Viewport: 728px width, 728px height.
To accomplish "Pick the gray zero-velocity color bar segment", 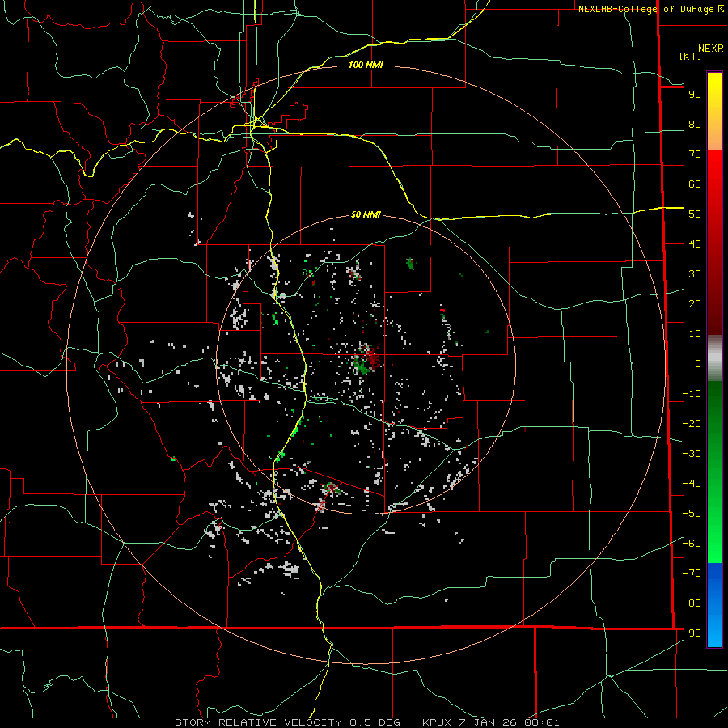I will 714,358.
